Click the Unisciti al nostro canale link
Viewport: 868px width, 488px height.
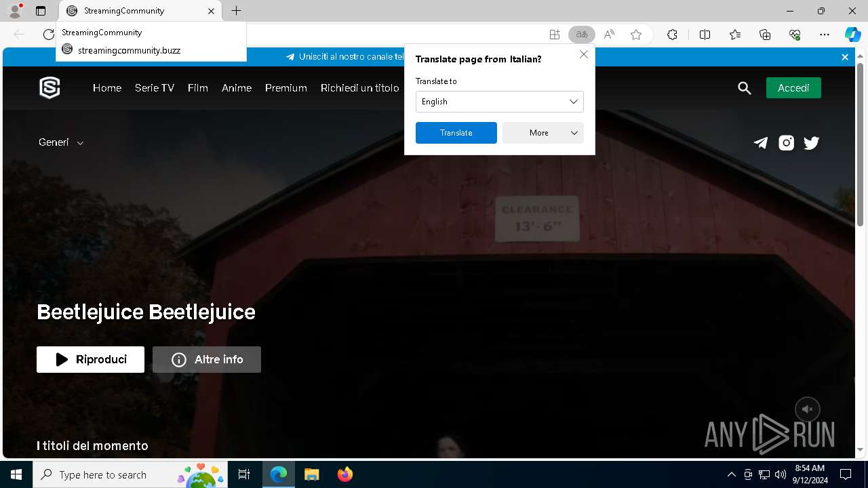click(x=344, y=57)
